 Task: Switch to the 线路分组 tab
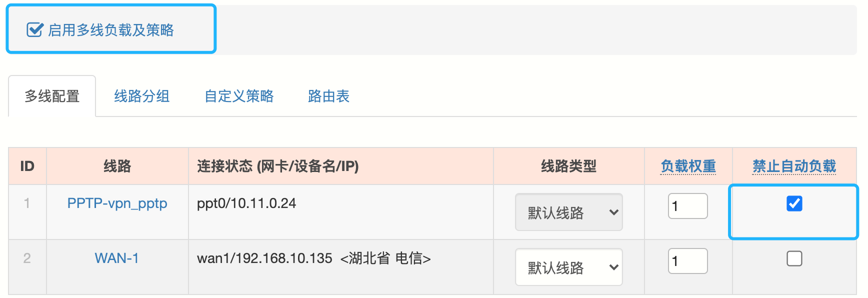141,96
